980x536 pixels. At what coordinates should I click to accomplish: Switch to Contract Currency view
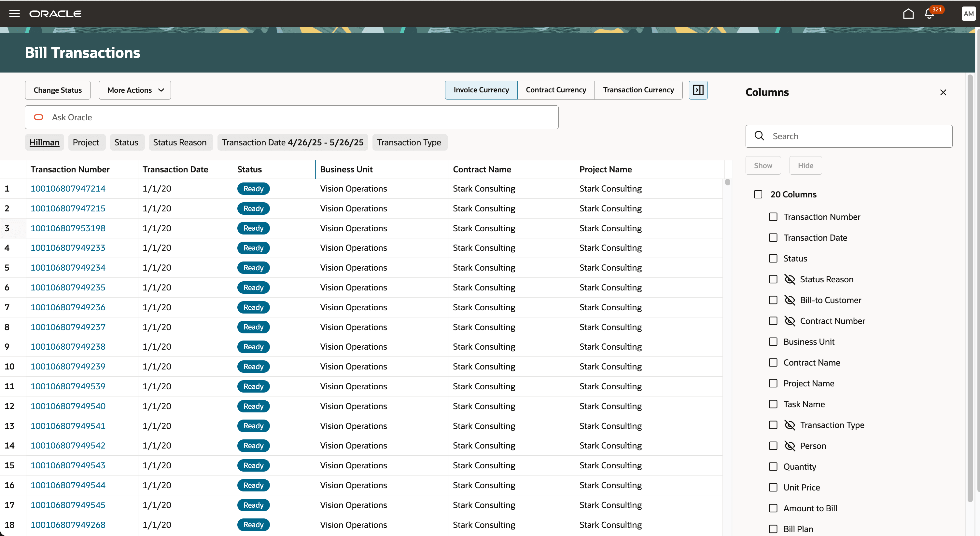point(555,90)
